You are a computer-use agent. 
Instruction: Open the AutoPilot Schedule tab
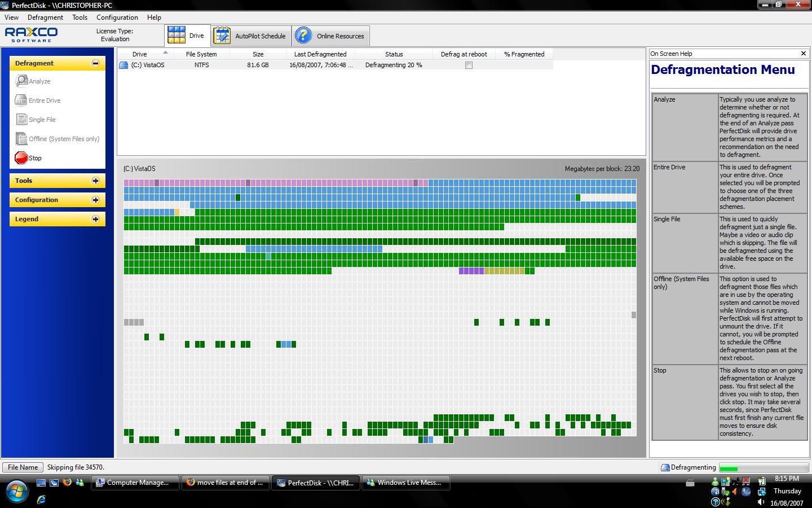tap(251, 36)
